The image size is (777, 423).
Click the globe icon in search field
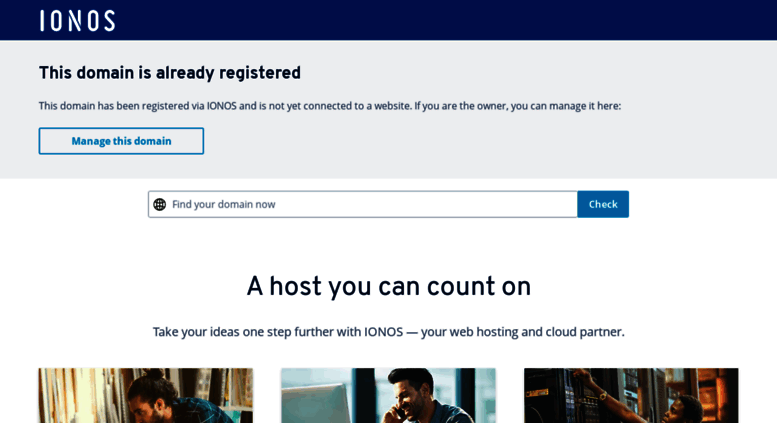coord(160,204)
